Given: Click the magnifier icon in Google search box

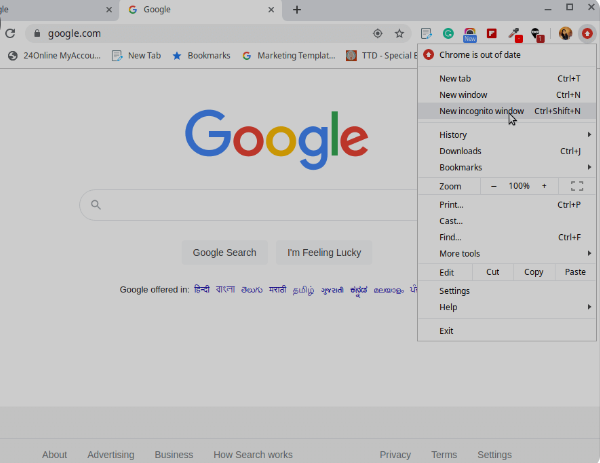Looking at the screenshot, I should coord(96,205).
